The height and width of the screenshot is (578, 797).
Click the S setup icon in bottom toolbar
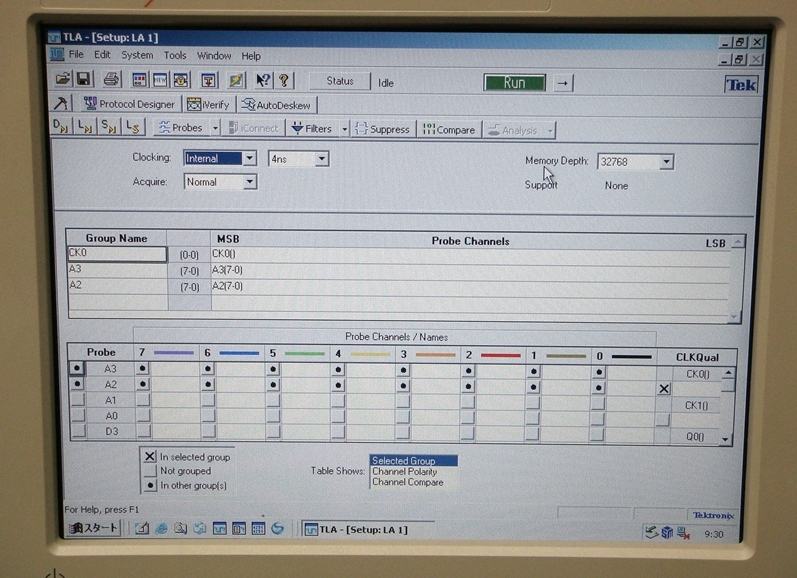[x=109, y=127]
